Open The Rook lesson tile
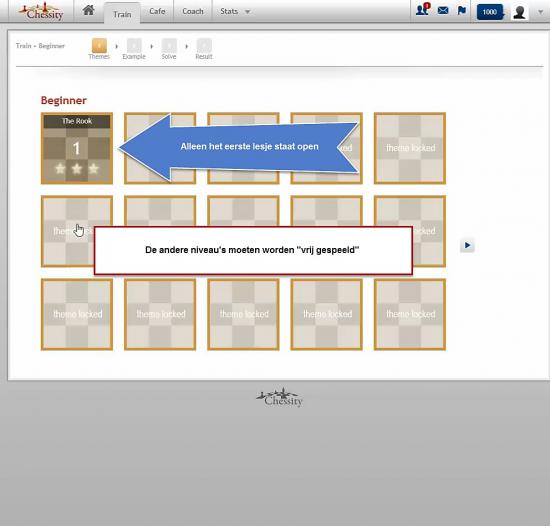 (x=77, y=148)
